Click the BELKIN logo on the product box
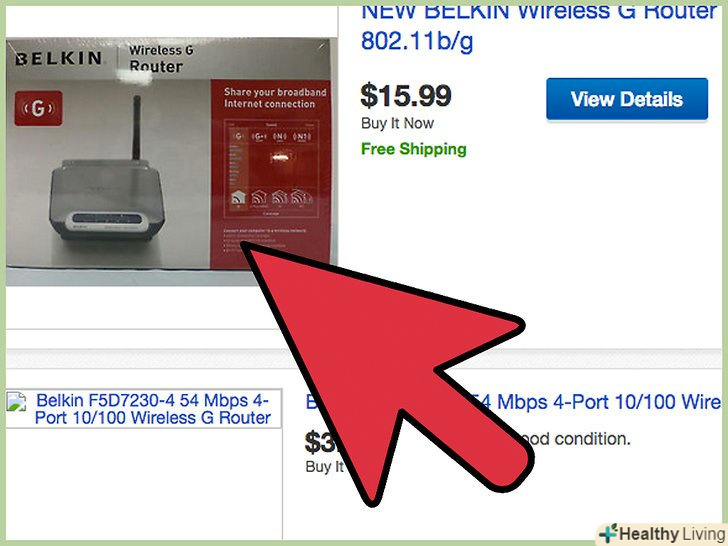 (59, 58)
